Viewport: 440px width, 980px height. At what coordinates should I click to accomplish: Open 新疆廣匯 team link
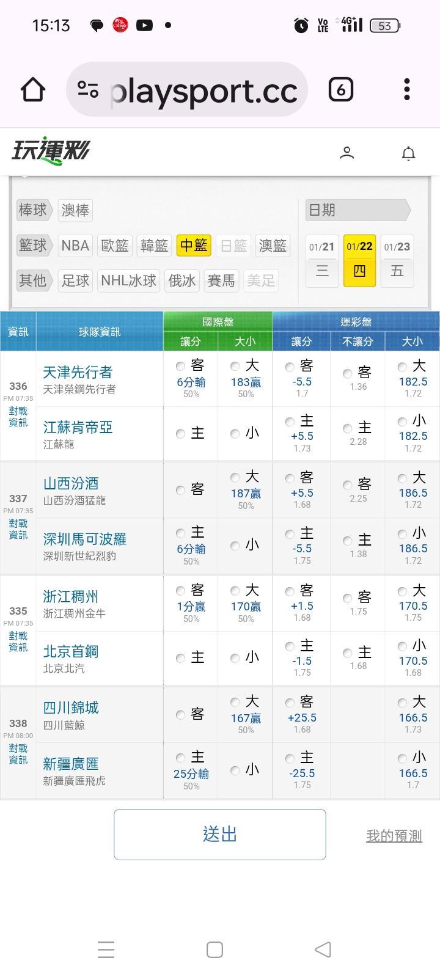[x=71, y=764]
